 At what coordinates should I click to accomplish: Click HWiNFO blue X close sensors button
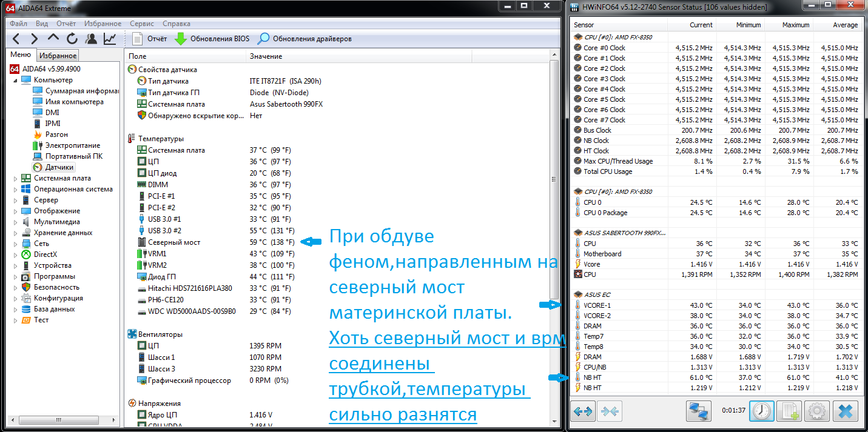[844, 411]
